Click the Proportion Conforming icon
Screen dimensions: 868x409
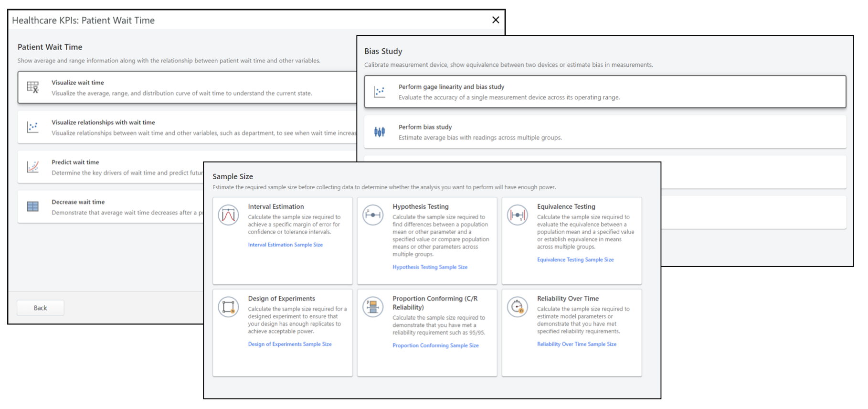[373, 307]
